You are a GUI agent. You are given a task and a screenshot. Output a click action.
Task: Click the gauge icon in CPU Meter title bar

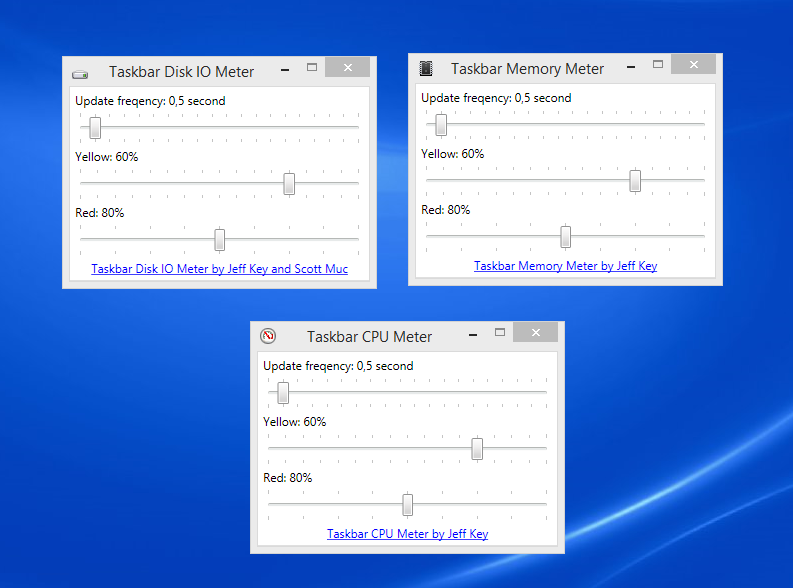click(268, 336)
